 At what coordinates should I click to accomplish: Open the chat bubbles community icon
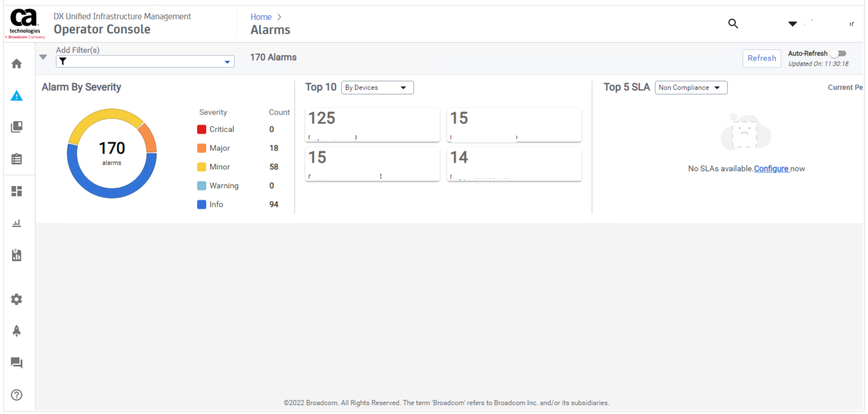tap(17, 363)
